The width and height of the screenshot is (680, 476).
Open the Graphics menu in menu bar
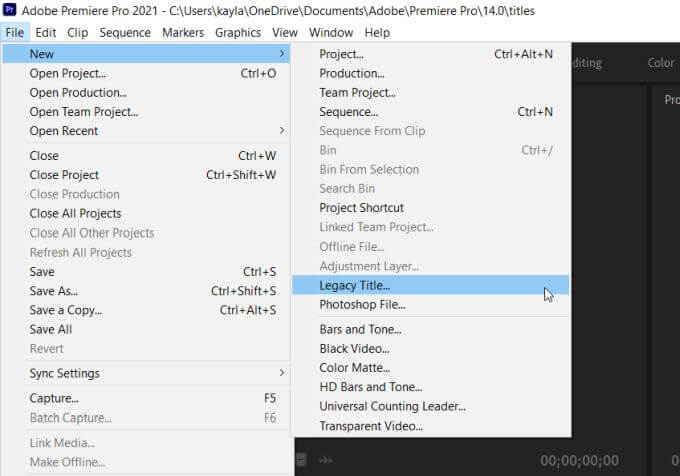(x=237, y=32)
